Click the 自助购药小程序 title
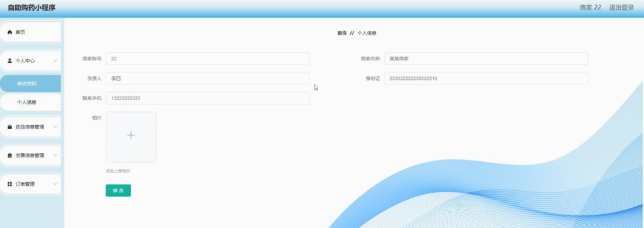This screenshot has height=228, width=644. point(31,8)
